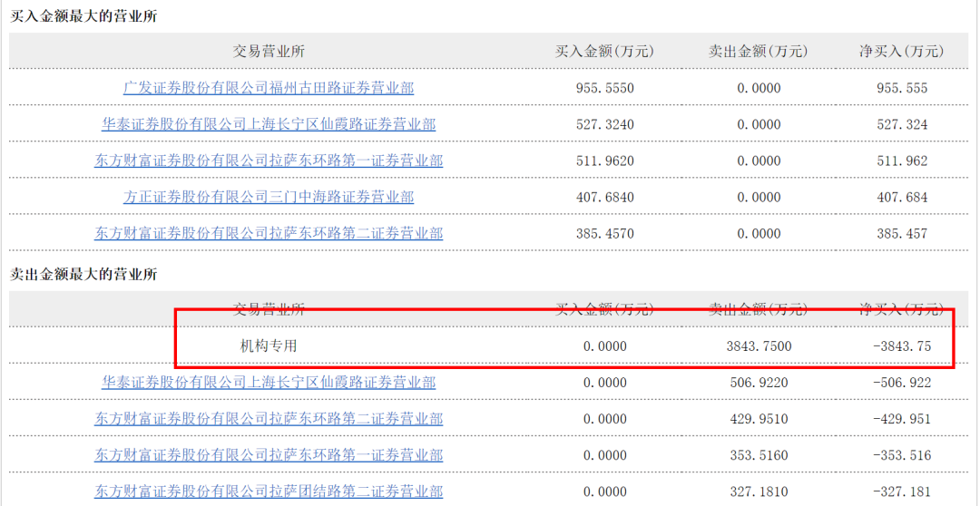Image resolution: width=980 pixels, height=506 pixels.
Task: Click 华泰证券 link in the top buy table
Action: [x=269, y=124]
